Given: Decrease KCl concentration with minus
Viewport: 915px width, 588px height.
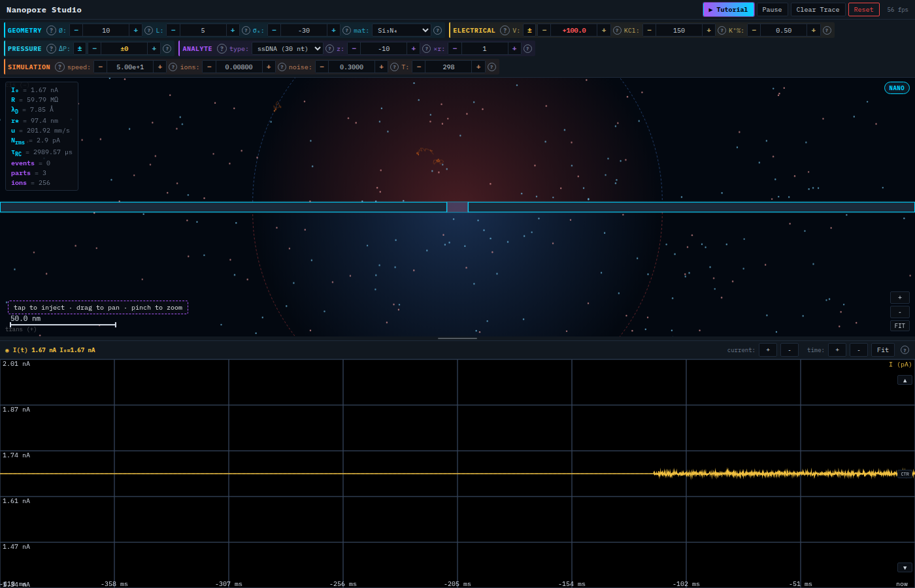Looking at the screenshot, I should [649, 30].
